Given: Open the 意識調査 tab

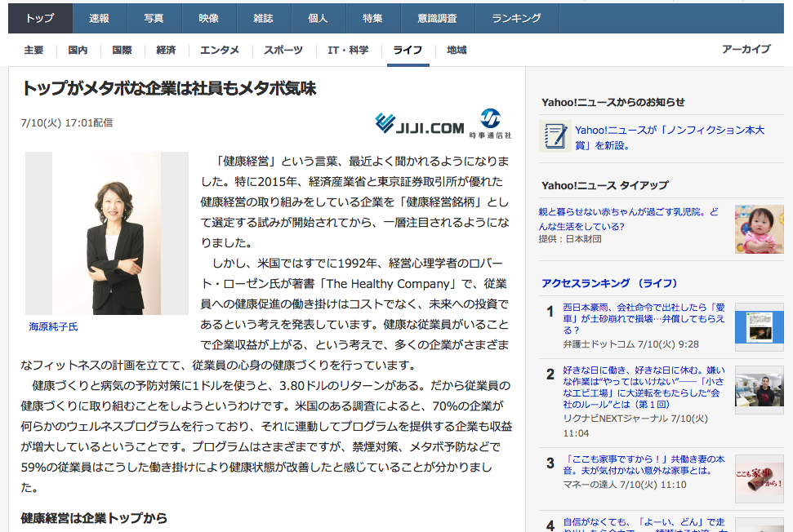Looking at the screenshot, I should coord(438,18).
